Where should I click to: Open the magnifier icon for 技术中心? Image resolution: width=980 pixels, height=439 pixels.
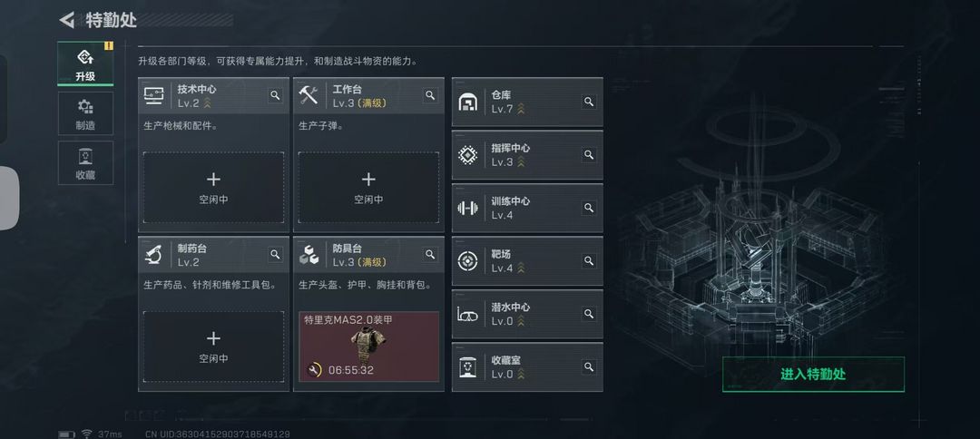pyautogui.click(x=275, y=95)
